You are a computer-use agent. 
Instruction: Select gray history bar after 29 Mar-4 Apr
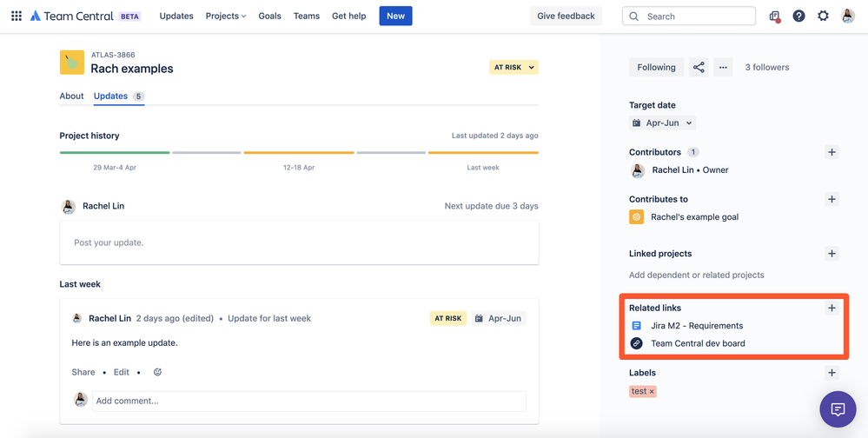tap(207, 153)
